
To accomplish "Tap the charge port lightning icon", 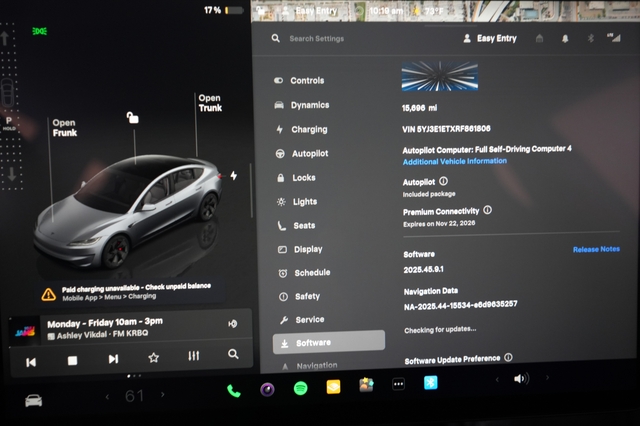I will tap(233, 175).
